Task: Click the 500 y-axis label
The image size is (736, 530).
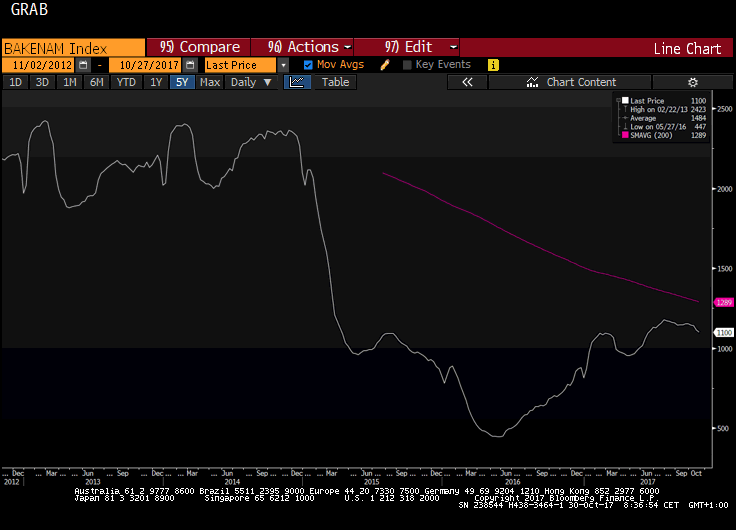Action: pos(723,428)
